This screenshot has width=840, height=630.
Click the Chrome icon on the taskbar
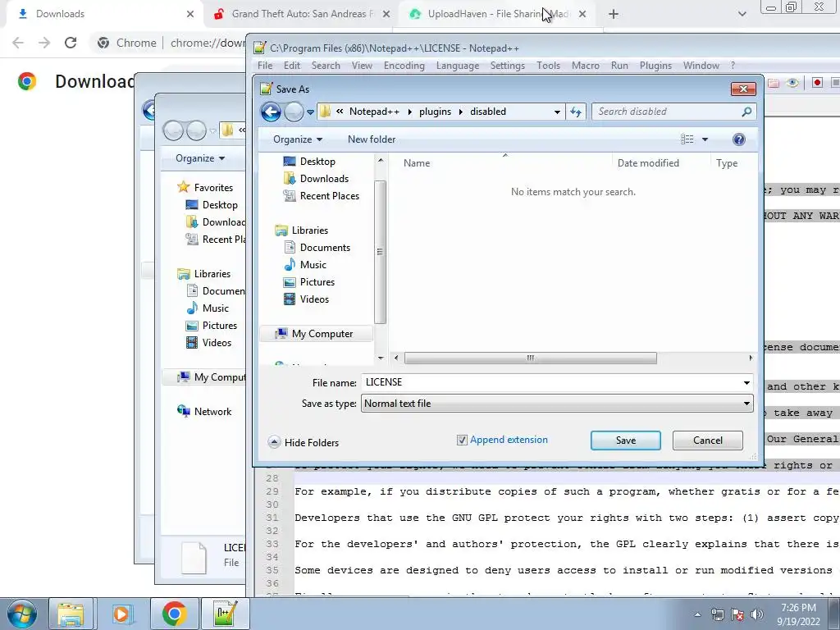[x=174, y=614]
